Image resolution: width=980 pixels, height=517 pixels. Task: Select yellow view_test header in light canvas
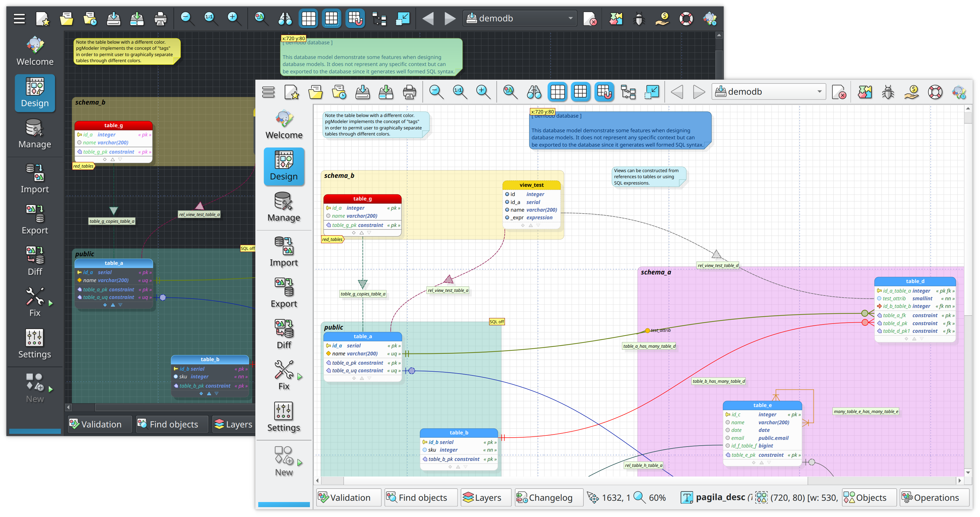coord(531,185)
